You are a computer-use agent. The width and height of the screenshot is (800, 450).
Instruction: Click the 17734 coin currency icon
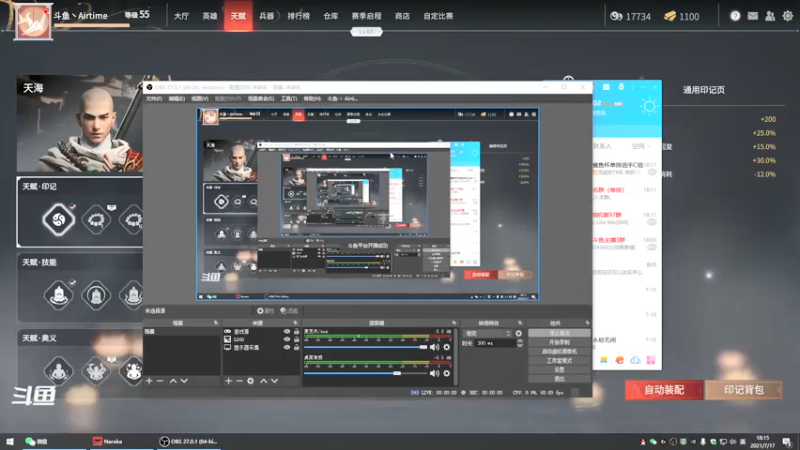616,16
